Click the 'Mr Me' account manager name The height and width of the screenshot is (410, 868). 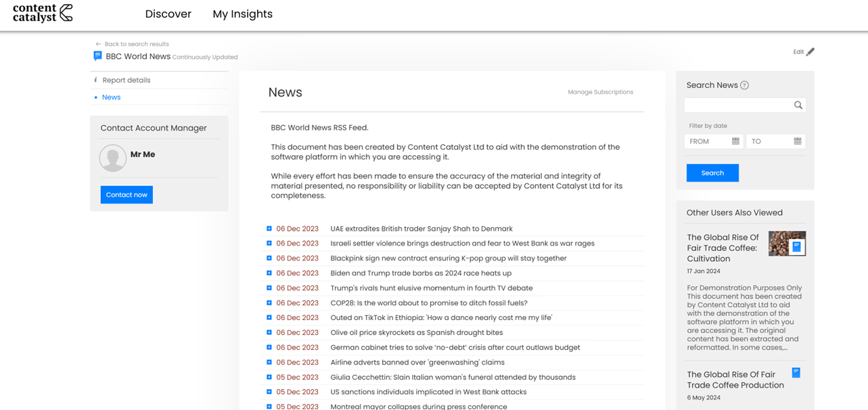pos(143,154)
